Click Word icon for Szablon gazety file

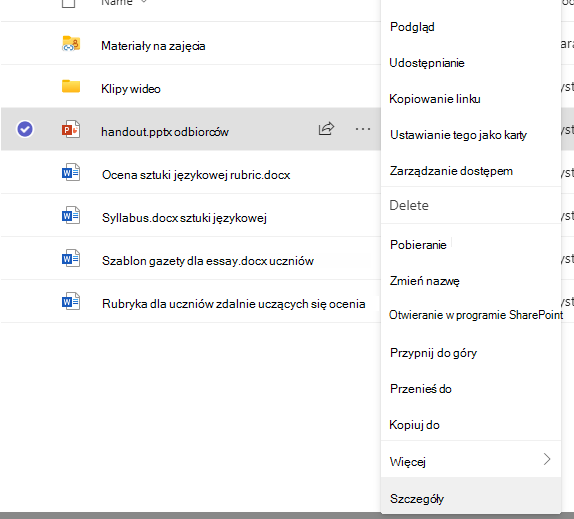(x=71, y=258)
